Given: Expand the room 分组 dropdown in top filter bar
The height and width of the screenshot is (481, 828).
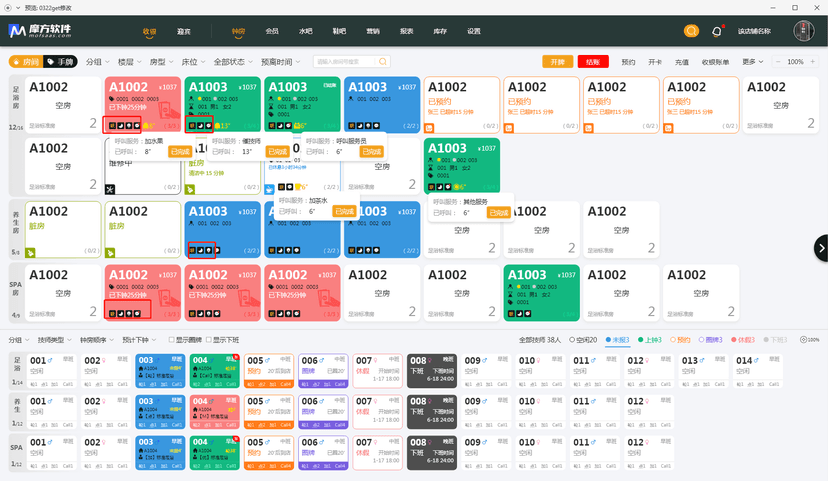Looking at the screenshot, I should coord(98,62).
